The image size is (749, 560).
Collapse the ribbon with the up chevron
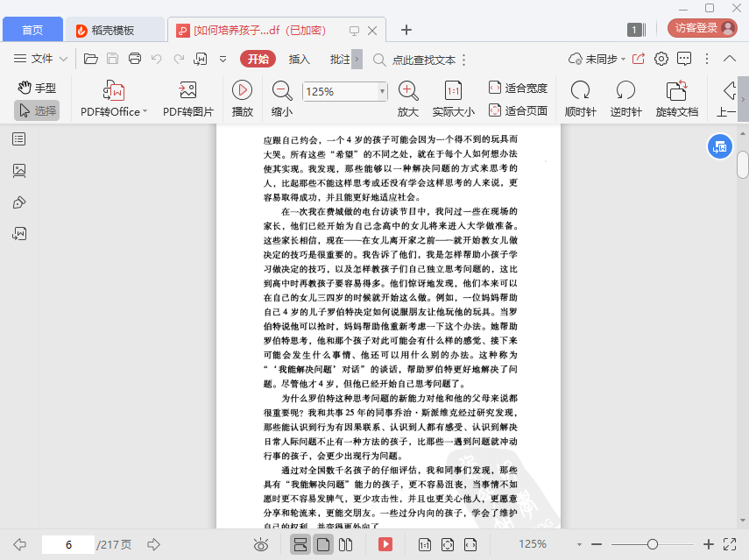(x=730, y=59)
